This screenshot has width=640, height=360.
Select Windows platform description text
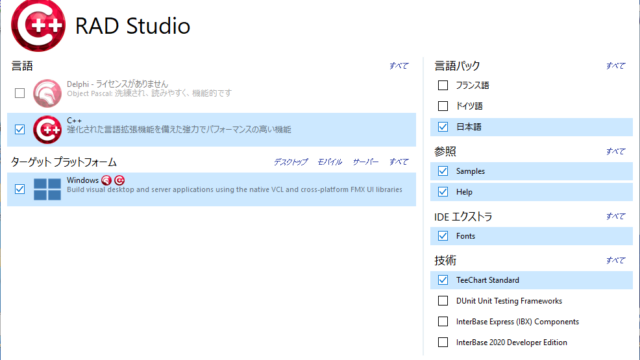[235, 189]
